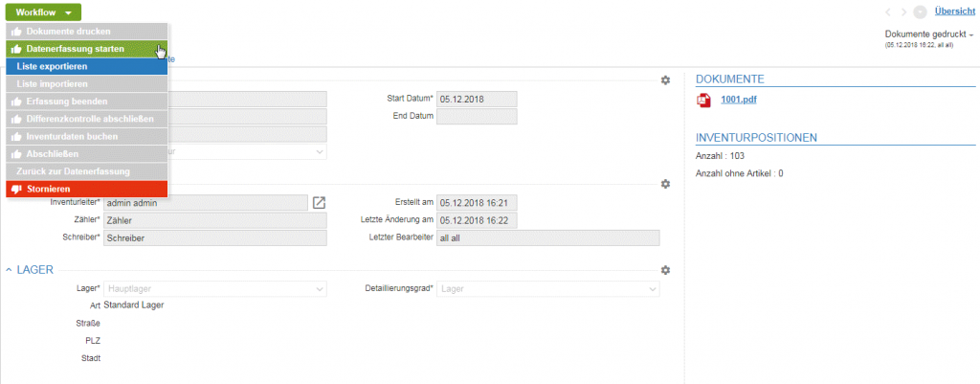The height and width of the screenshot is (384, 980).
Task: Select Datenerfassung starten in the Workflow menu
Action: (87, 49)
